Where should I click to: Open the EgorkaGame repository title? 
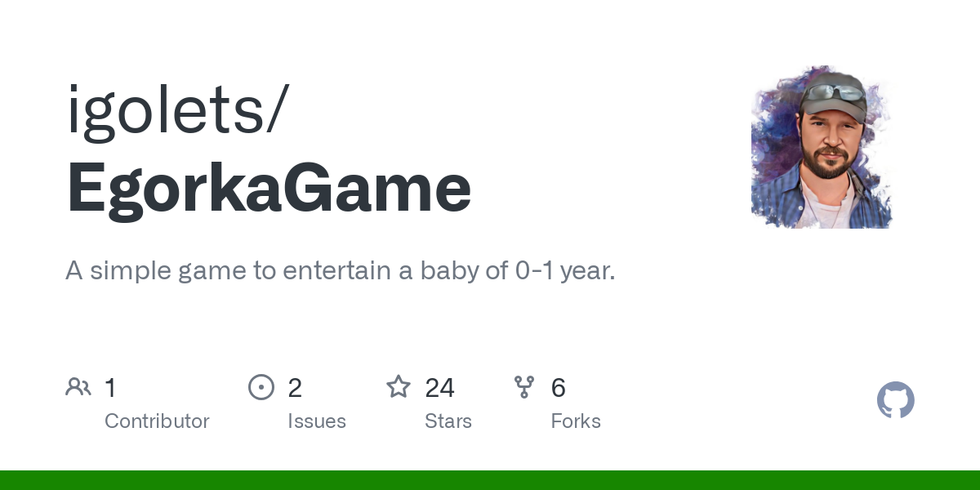pos(269,189)
